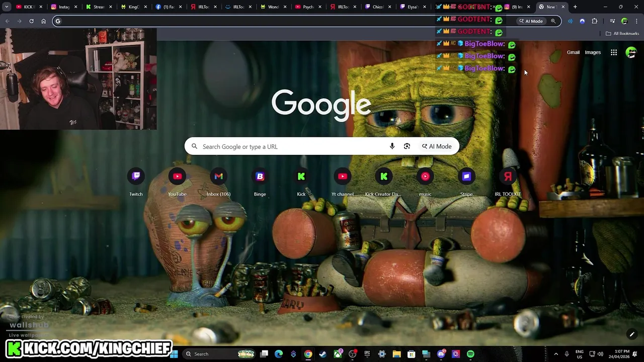Open Microsoft Store from the taskbar
644x362 pixels.
pyautogui.click(x=411, y=354)
